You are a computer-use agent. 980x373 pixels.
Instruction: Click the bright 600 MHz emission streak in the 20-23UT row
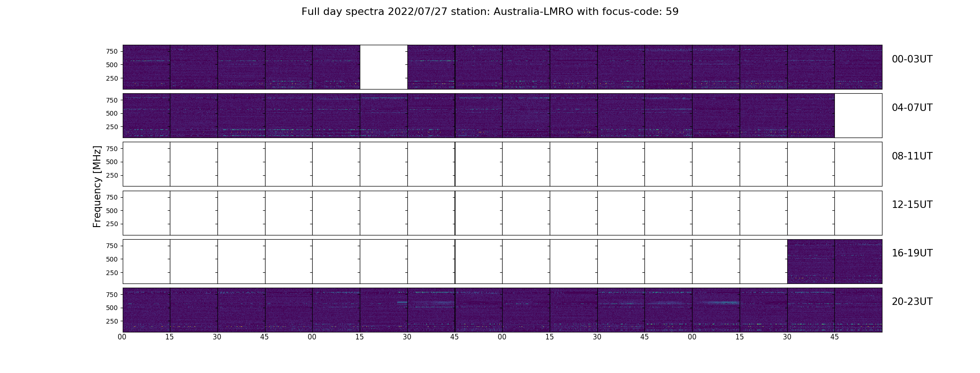click(x=721, y=303)
